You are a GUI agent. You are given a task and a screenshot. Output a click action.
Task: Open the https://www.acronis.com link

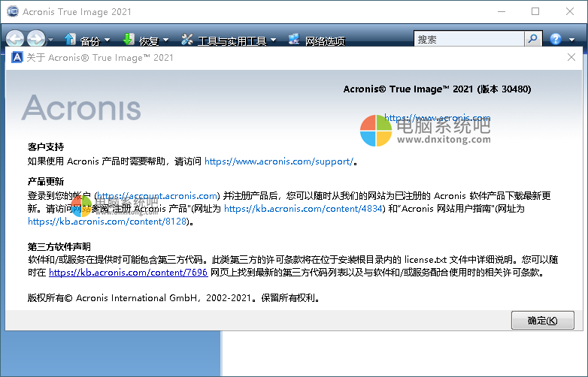click(438, 118)
